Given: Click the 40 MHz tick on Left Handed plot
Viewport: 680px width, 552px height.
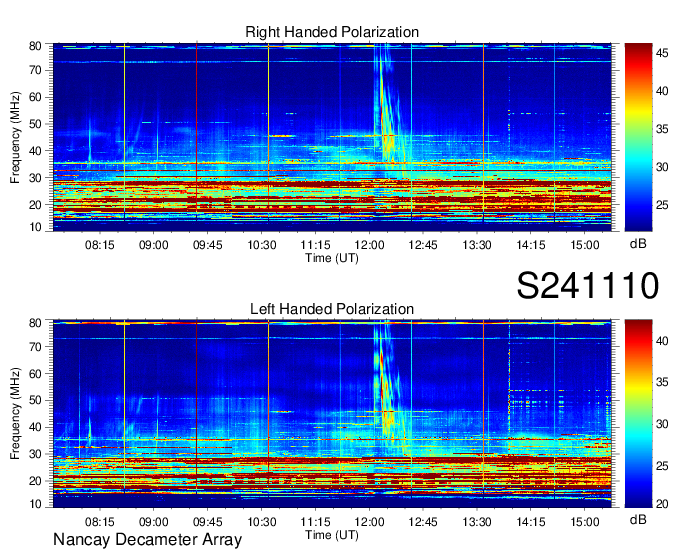Looking at the screenshot, I should pos(35,427).
